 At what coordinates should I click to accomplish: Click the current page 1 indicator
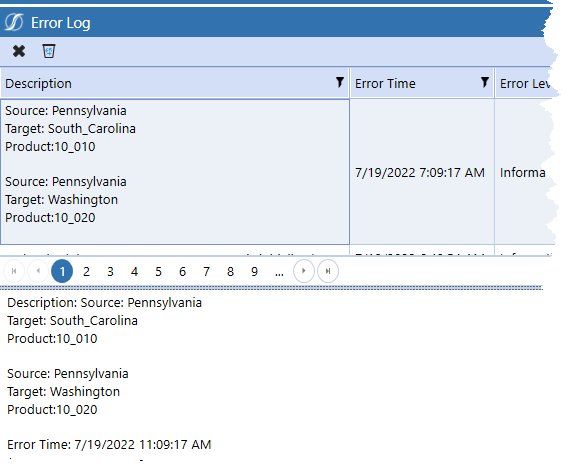click(x=62, y=271)
